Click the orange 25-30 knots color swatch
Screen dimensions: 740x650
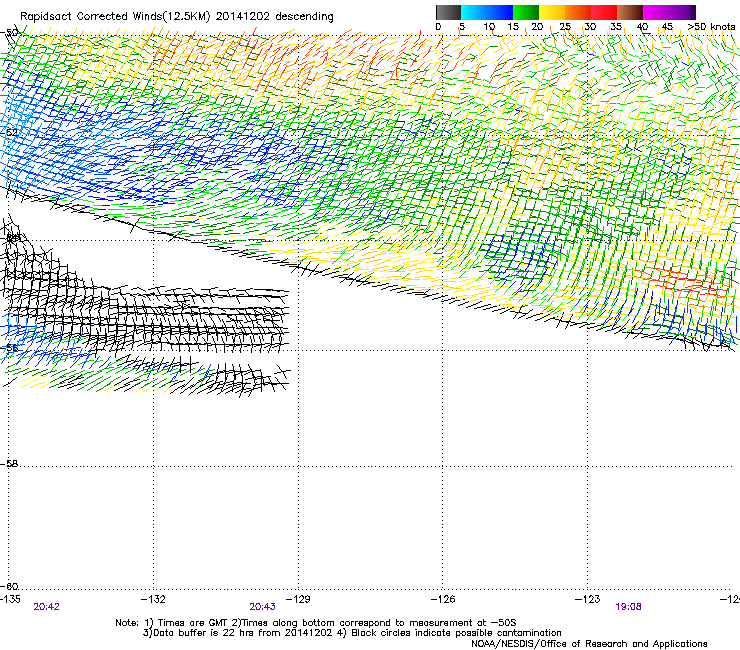[x=578, y=12]
